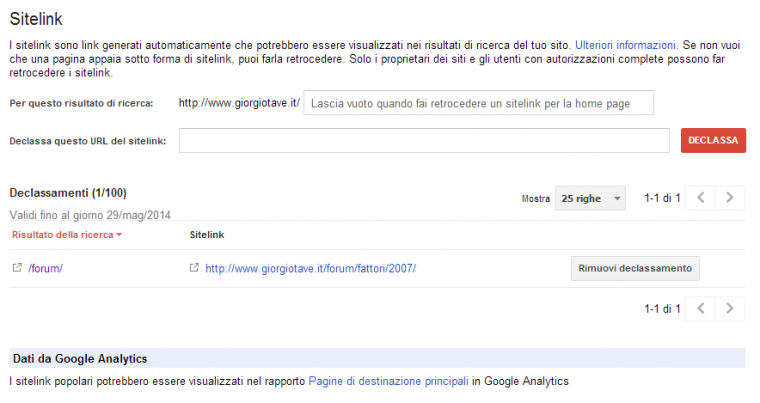This screenshot has width=760, height=403.
Task: Focus the "Lascia vuoto" search result field
Action: click(479, 103)
